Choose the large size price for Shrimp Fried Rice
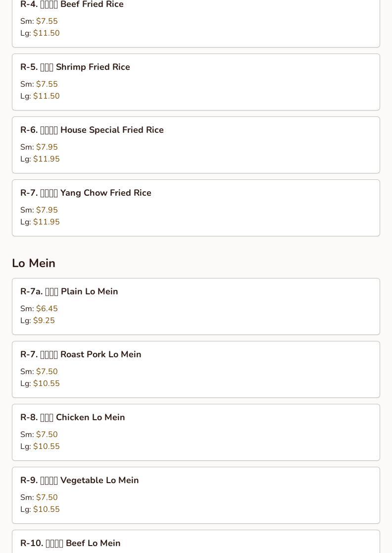This screenshot has width=392, height=553. [x=46, y=96]
